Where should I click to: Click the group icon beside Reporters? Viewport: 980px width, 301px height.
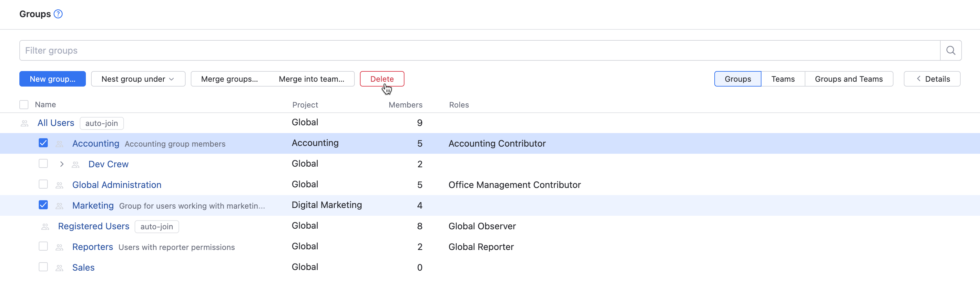click(x=59, y=247)
